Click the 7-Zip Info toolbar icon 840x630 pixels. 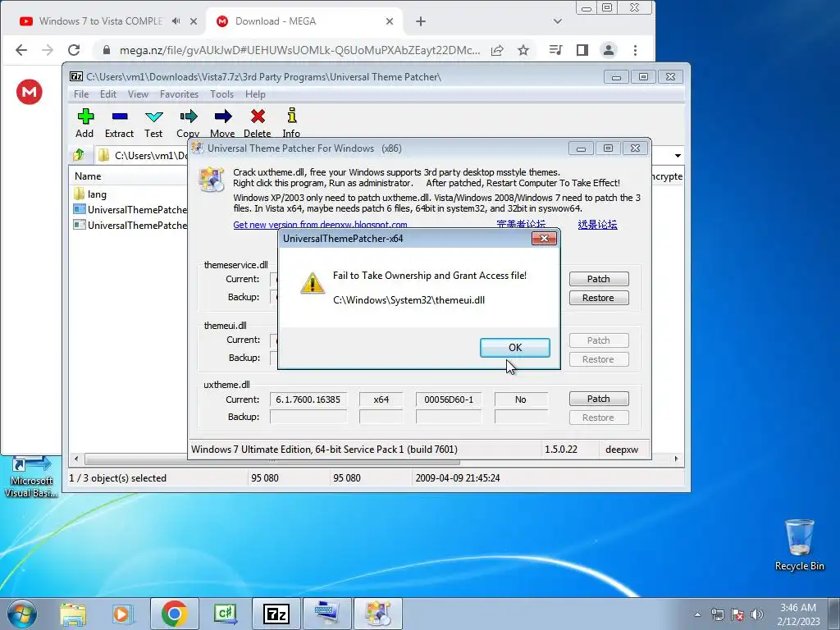[291, 123]
